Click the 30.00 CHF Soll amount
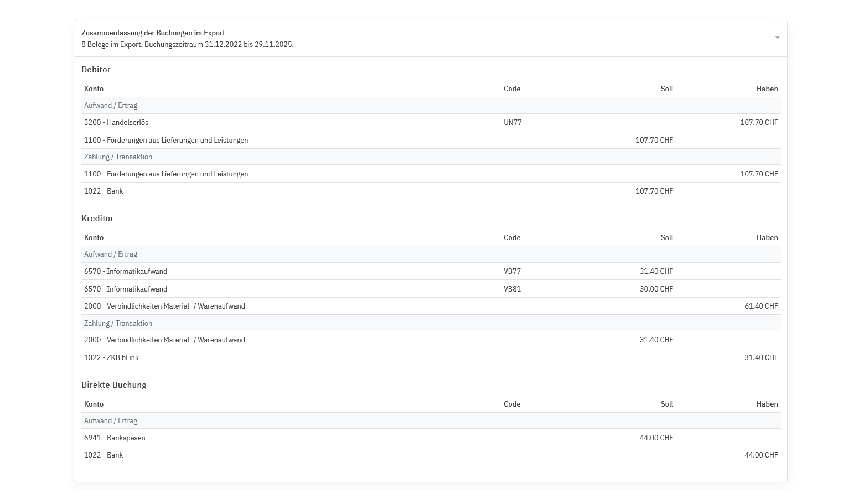This screenshot has width=864, height=504. pos(656,289)
